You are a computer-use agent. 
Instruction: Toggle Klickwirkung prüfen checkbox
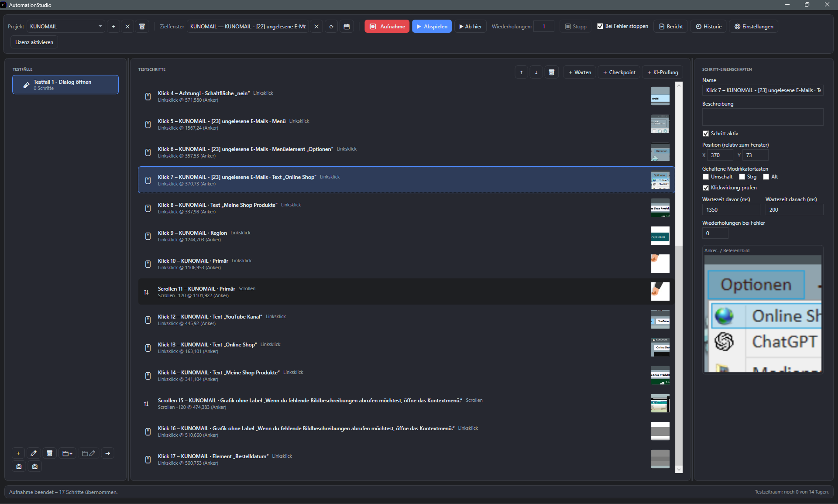pos(706,188)
